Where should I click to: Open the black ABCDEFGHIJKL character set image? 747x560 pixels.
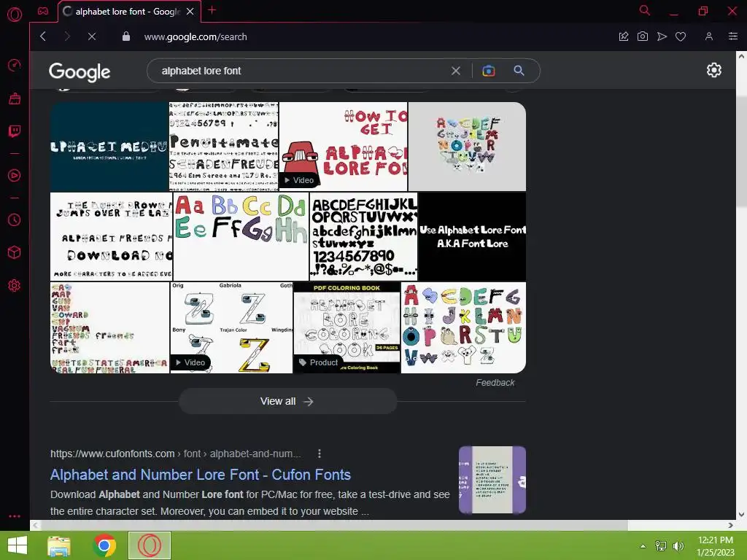click(363, 237)
